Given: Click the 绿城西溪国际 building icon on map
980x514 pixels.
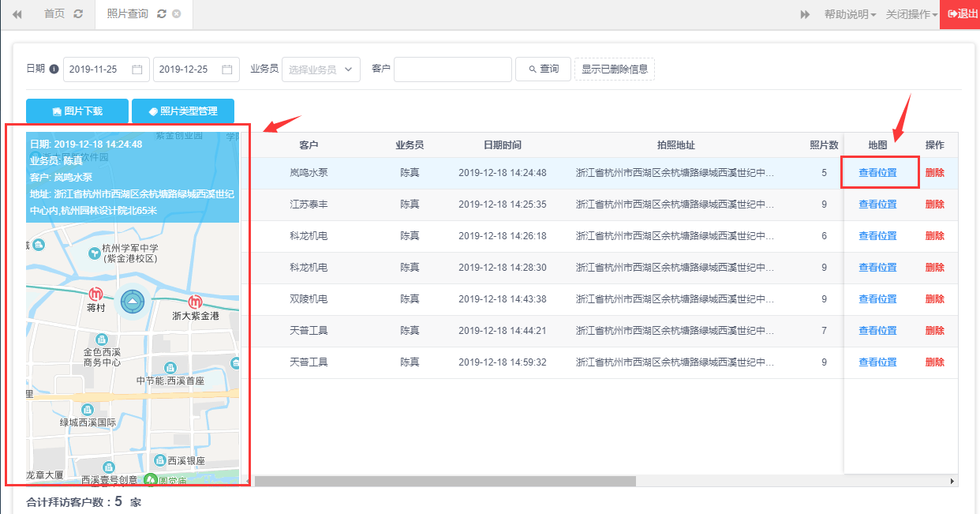Looking at the screenshot, I should click(88, 410).
